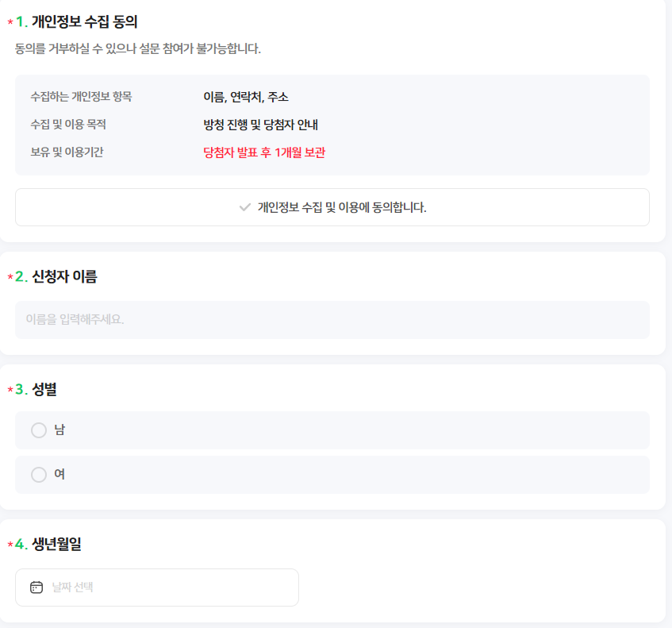The height and width of the screenshot is (628, 672).
Task: Click the privacy consent agreement button
Action: (x=332, y=207)
